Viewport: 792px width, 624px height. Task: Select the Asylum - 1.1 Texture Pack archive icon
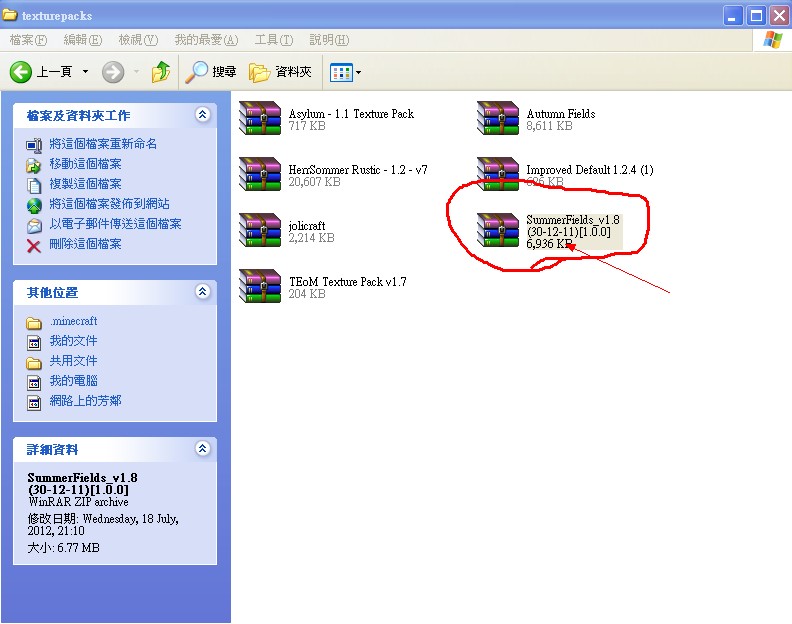coord(260,118)
